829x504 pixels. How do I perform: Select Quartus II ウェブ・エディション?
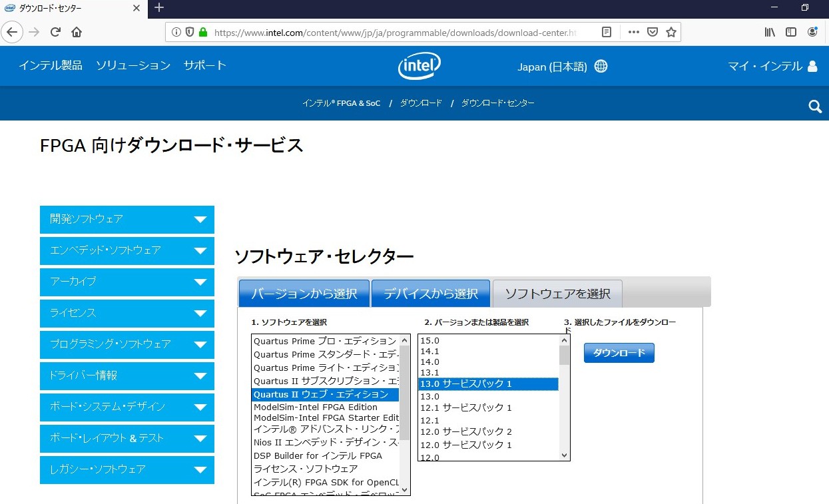pyautogui.click(x=325, y=394)
